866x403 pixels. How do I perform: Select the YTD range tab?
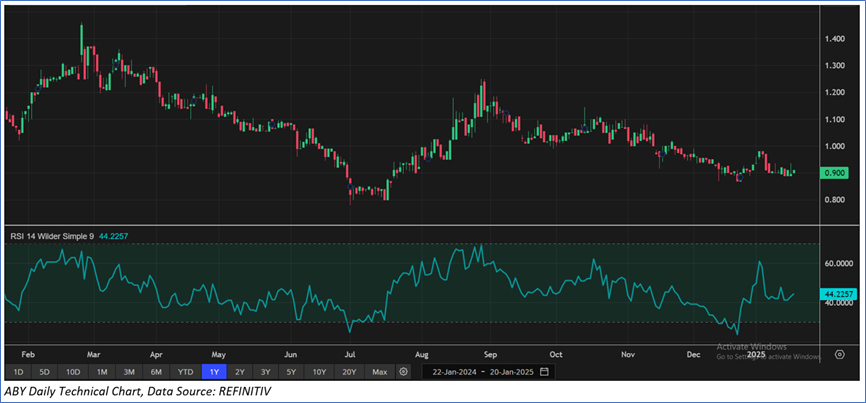pos(185,371)
